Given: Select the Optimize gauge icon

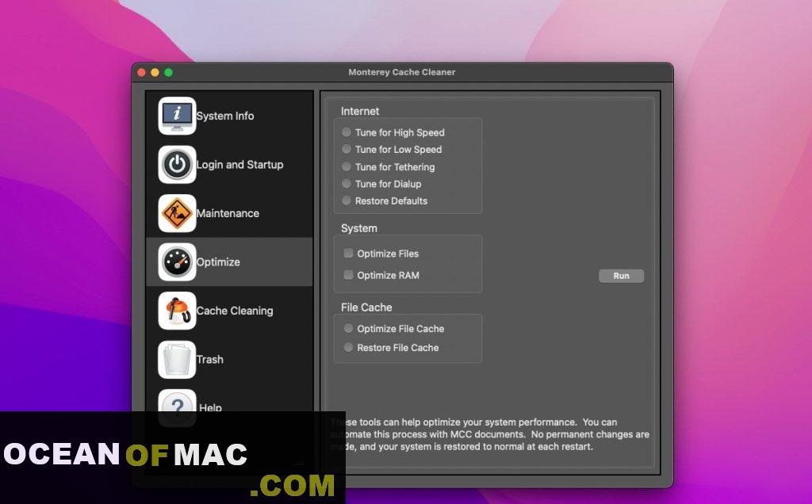Looking at the screenshot, I should coord(177,262).
